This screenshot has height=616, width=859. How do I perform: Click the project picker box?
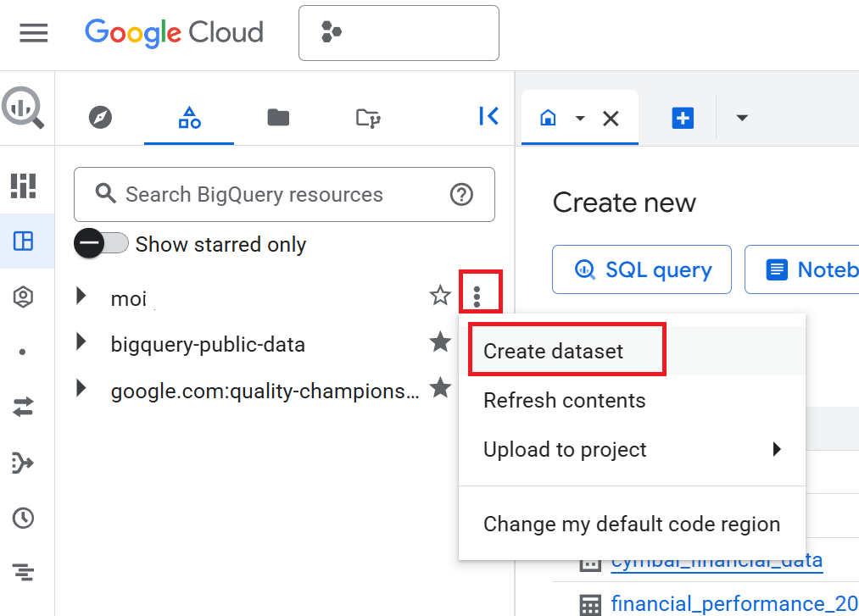[x=399, y=33]
